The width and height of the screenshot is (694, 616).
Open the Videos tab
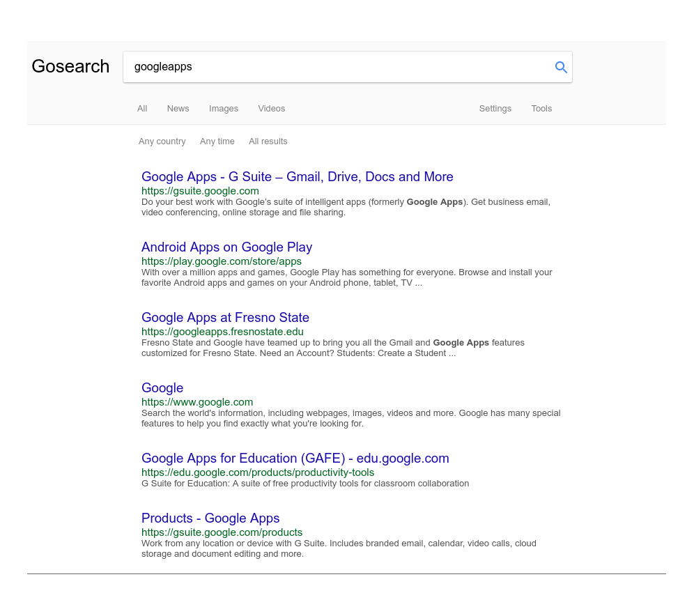[271, 109]
